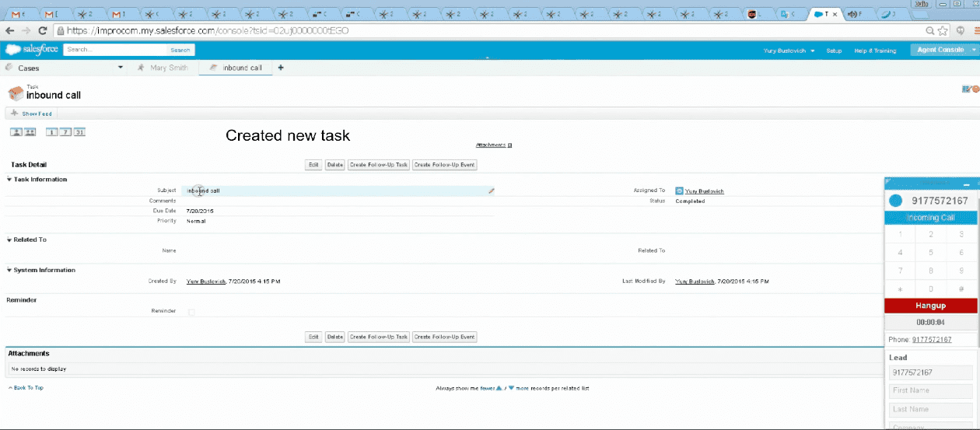Screen dimensions: 980x430
Task: Open a new console tab with plus icon
Action: 281,68
